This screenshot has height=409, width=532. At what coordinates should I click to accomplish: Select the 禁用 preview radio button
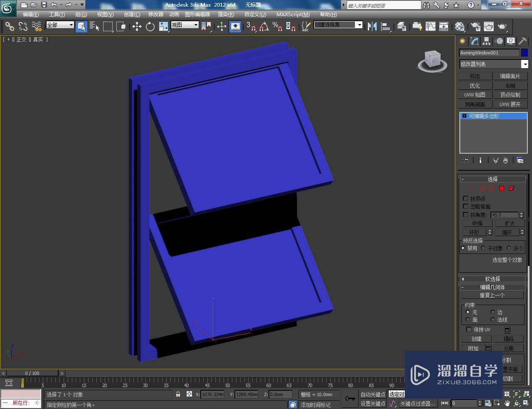(463, 248)
